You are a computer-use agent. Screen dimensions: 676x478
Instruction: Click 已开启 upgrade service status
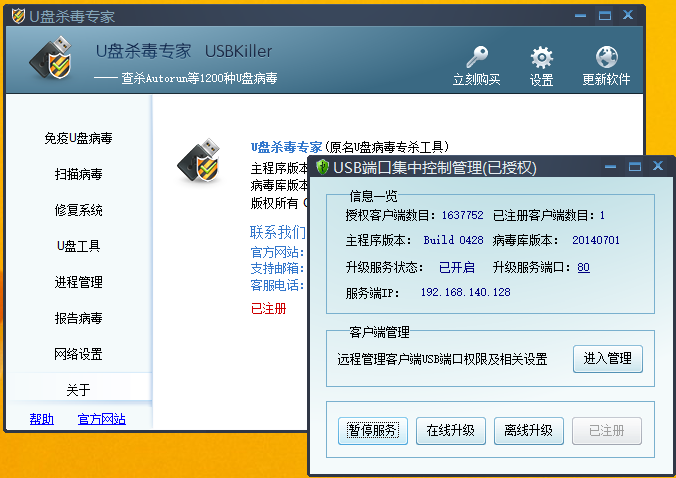tap(457, 268)
